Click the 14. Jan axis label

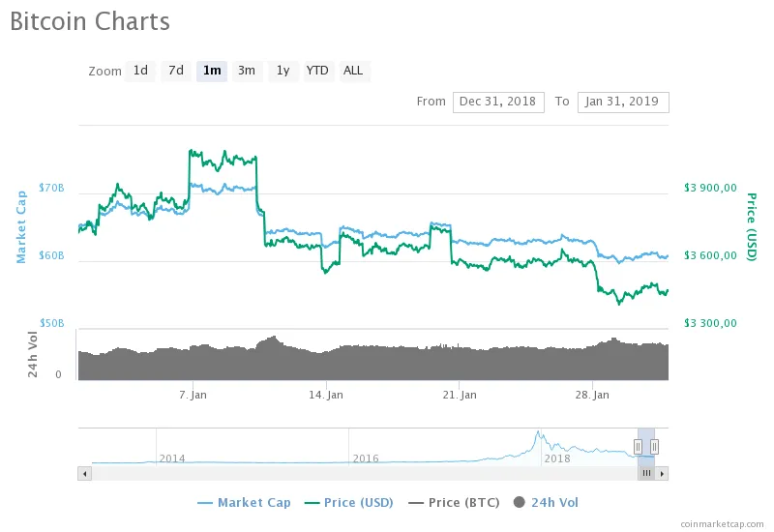click(x=326, y=395)
